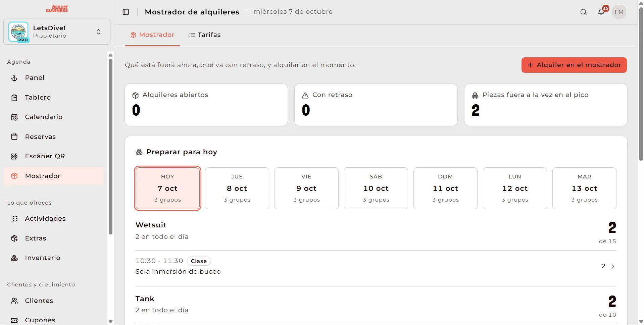Click the sidebar vertical scrollbar

point(110,147)
